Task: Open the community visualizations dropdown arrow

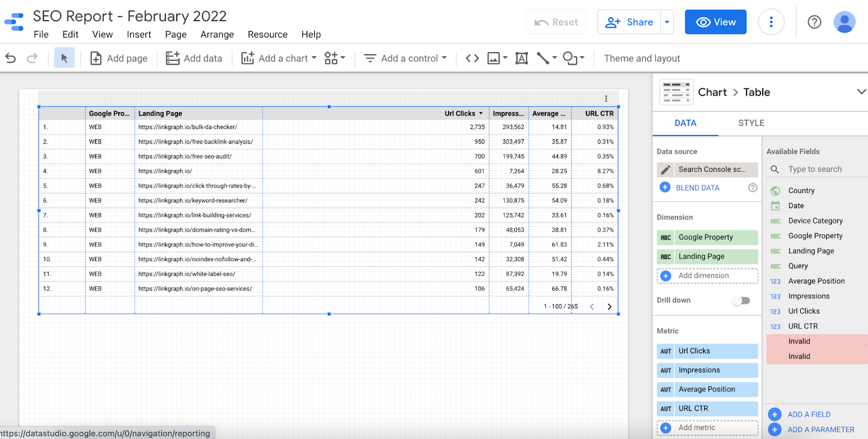Action: pyautogui.click(x=343, y=57)
